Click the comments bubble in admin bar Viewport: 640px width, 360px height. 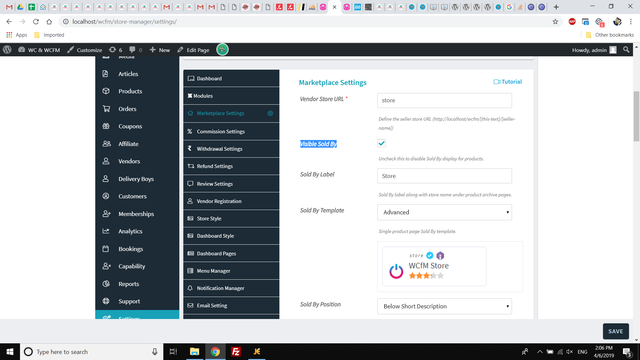[136, 50]
